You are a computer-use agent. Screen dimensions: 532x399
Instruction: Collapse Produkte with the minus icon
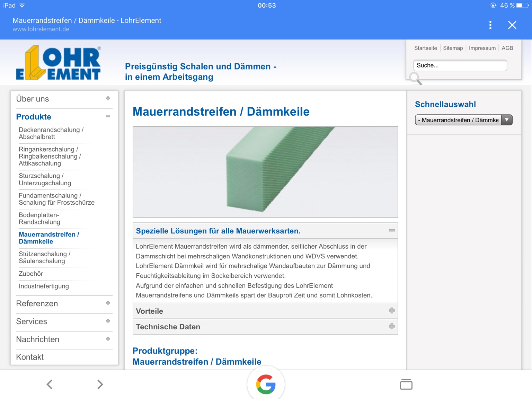pos(108,116)
